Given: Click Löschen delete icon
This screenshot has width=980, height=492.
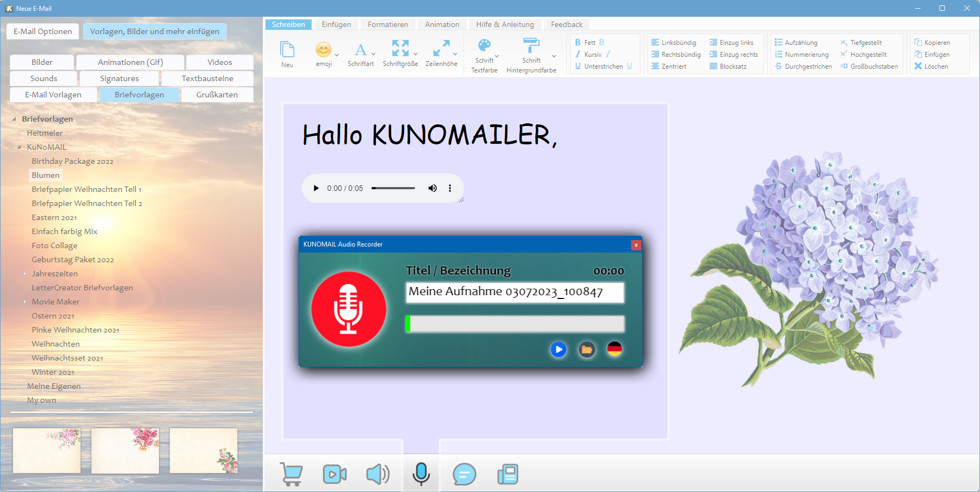Looking at the screenshot, I should coord(918,66).
